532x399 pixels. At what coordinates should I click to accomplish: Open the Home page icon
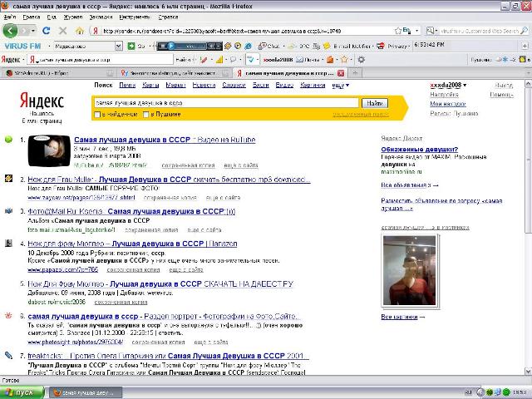tap(80, 31)
